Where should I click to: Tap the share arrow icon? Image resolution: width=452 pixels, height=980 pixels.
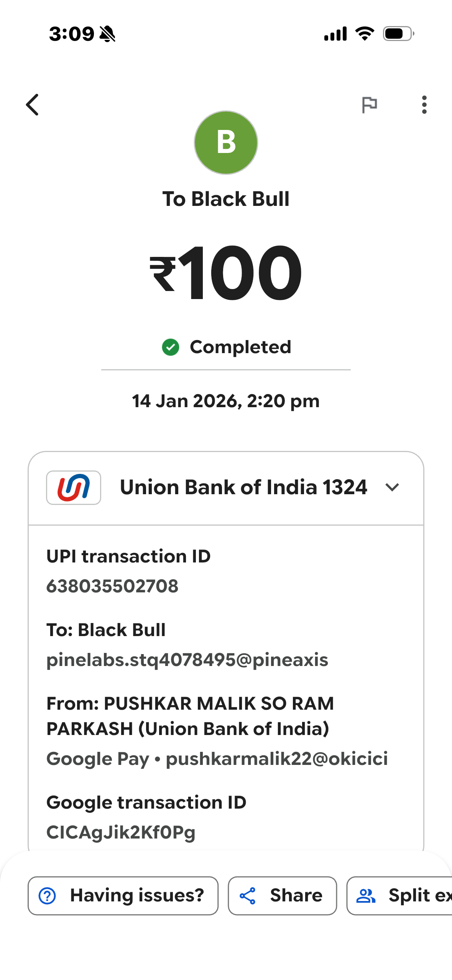click(248, 896)
